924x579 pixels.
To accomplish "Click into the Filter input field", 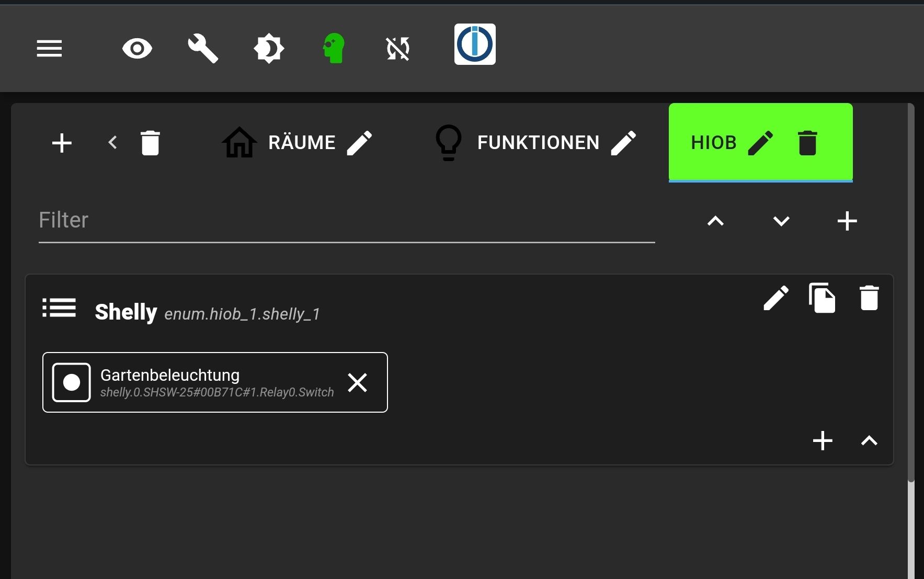I will pyautogui.click(x=347, y=220).
